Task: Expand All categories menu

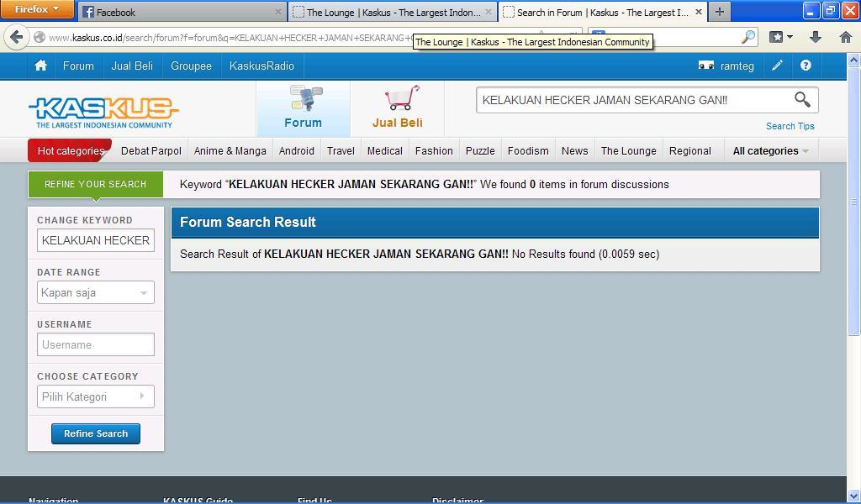Action: click(x=770, y=151)
